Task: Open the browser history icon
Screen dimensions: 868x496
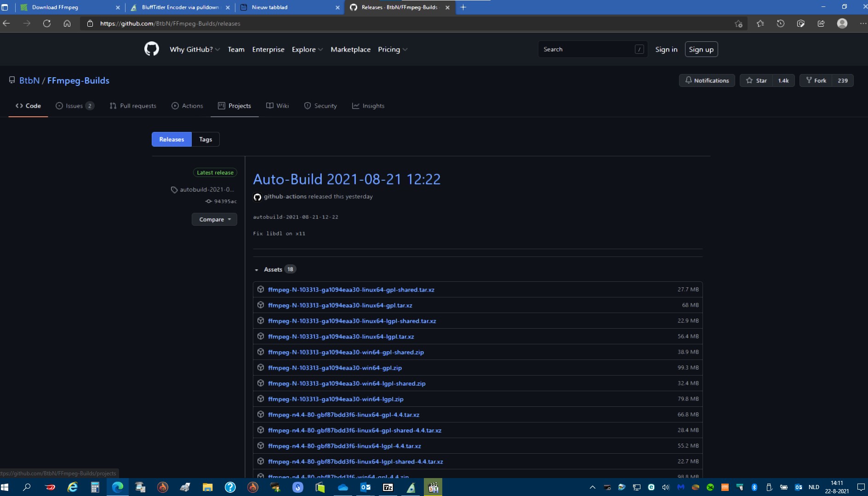Action: point(781,23)
